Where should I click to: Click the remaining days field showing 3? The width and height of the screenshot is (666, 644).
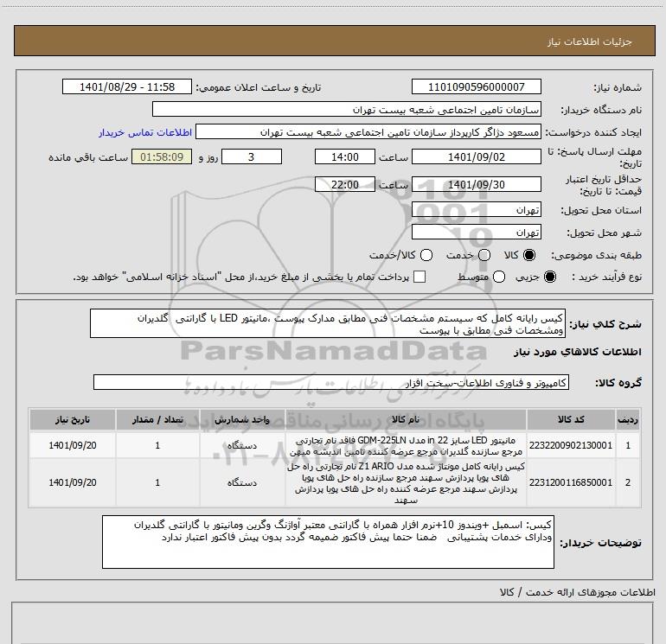[252, 156]
